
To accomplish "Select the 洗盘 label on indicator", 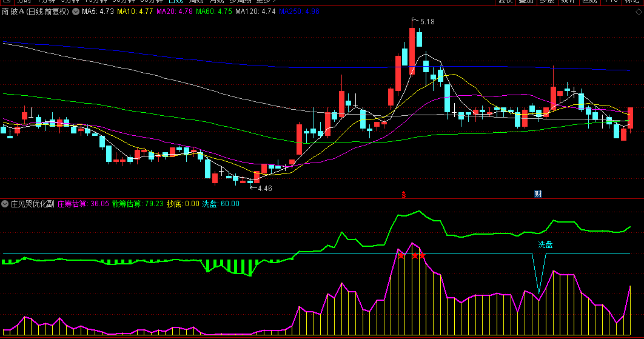I will (545, 245).
